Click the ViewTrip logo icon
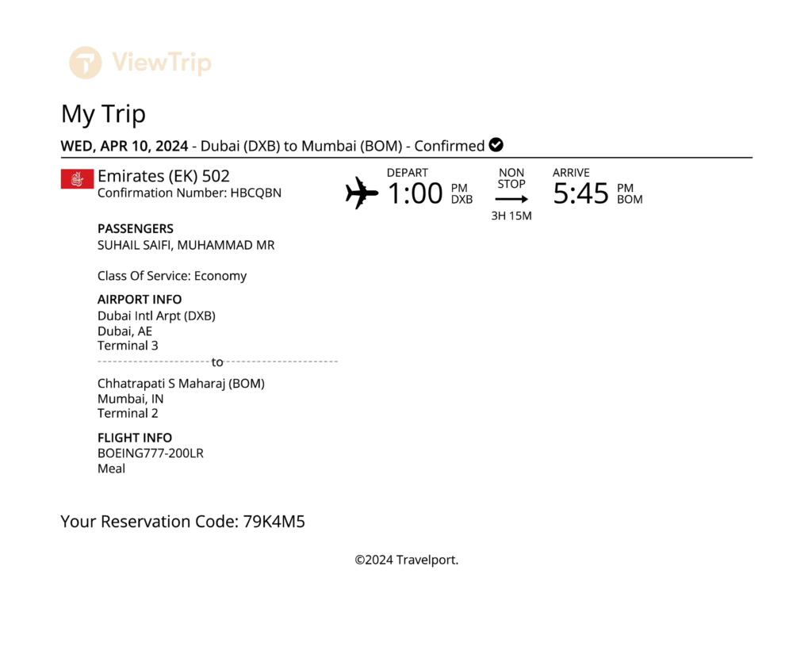812x658 pixels. click(85, 63)
